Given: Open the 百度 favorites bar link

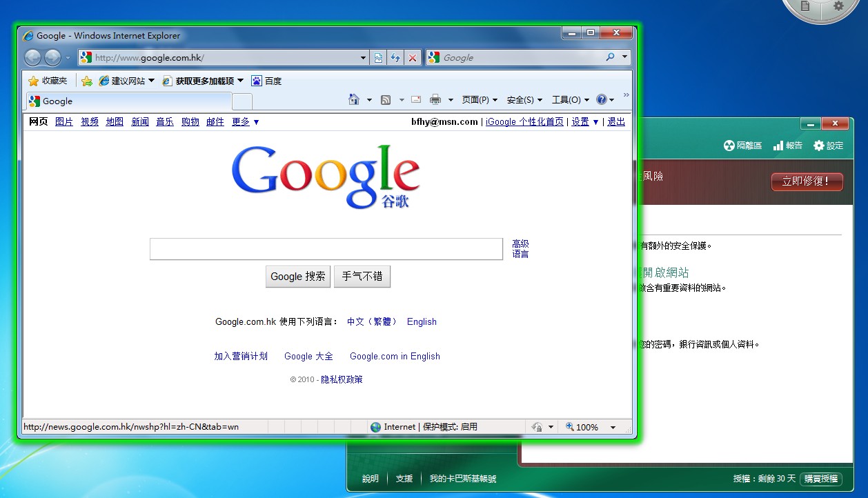Looking at the screenshot, I should [267, 81].
